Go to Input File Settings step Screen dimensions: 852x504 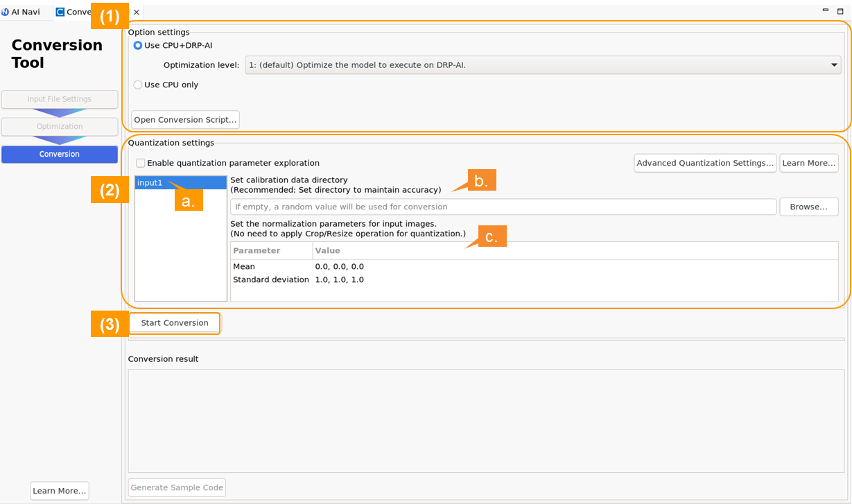pos(60,99)
